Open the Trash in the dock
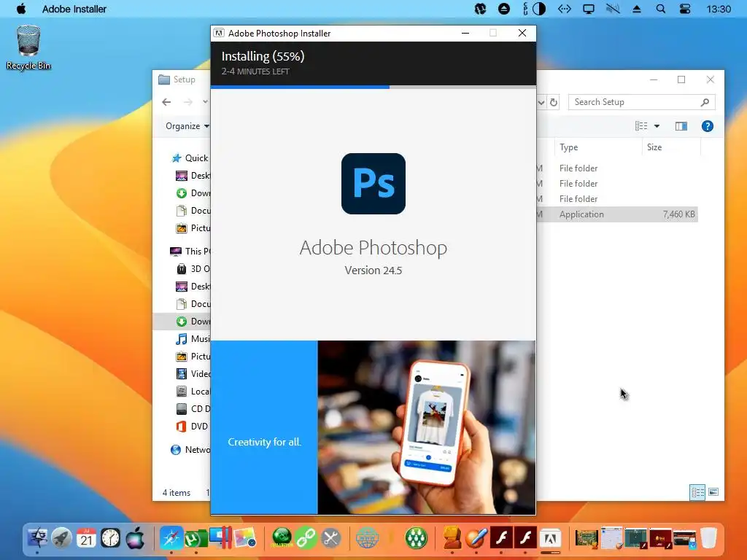 pyautogui.click(x=708, y=538)
